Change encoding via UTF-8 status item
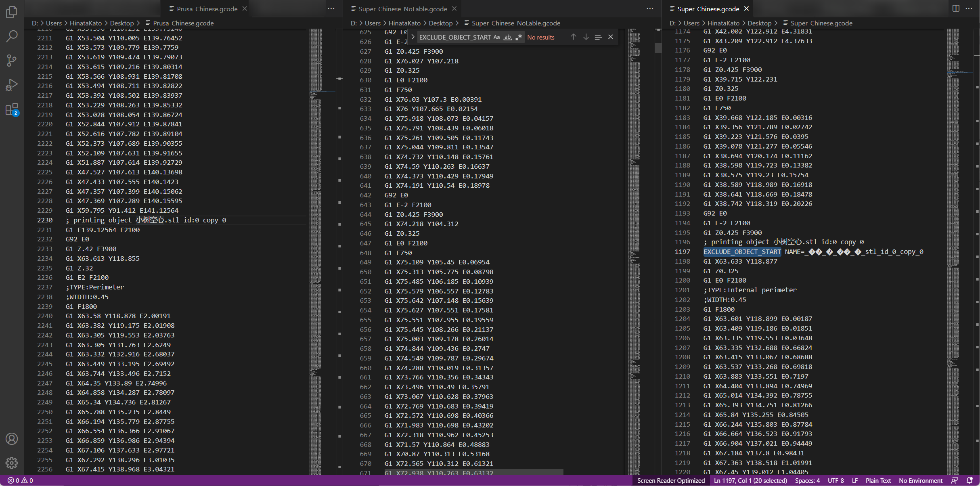The image size is (980, 486). point(835,480)
